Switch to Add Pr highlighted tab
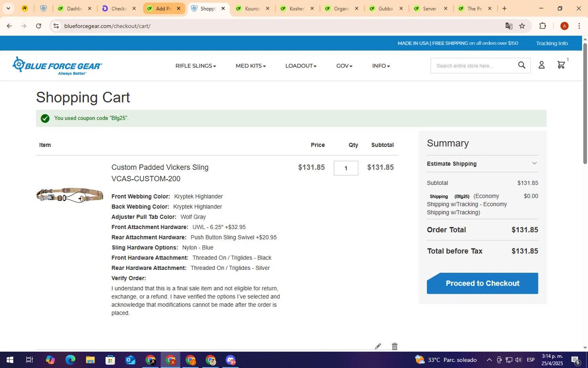The width and height of the screenshot is (588, 368). pos(164,8)
